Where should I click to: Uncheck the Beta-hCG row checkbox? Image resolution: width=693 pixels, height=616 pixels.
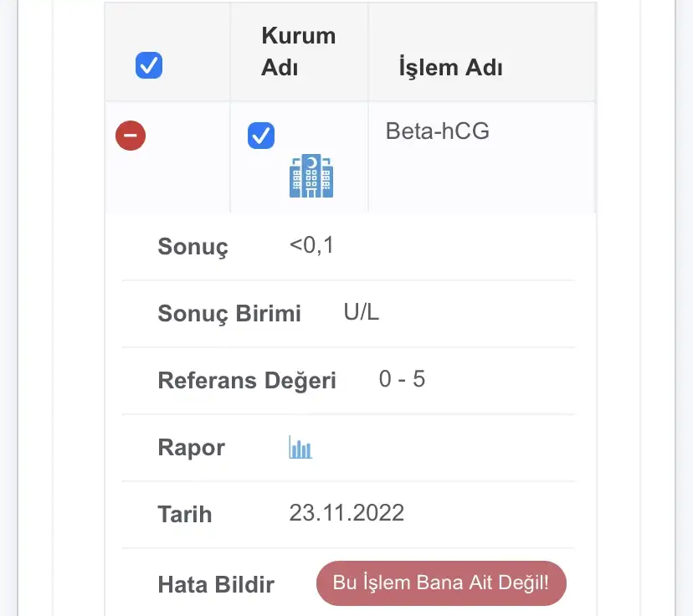261,136
